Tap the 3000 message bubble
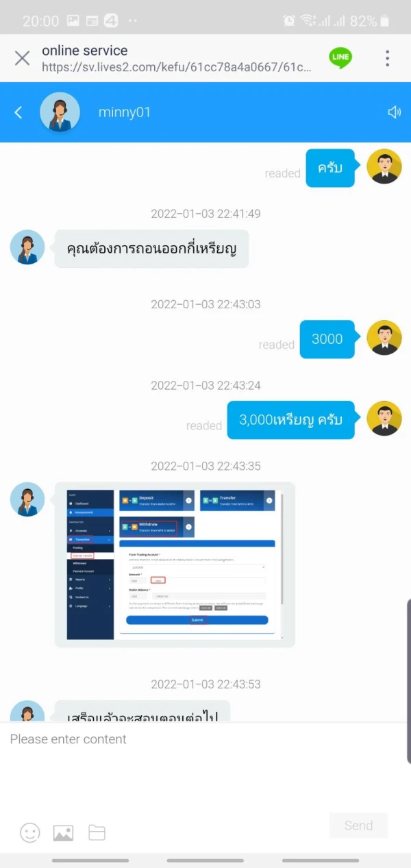The height and width of the screenshot is (868, 411). (x=327, y=339)
